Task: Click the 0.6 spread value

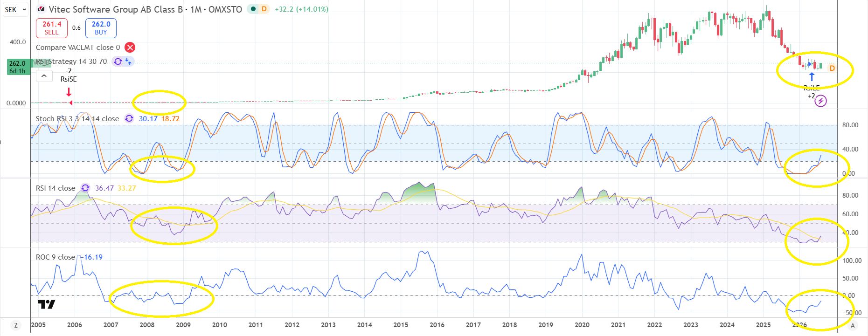Action: [76, 28]
